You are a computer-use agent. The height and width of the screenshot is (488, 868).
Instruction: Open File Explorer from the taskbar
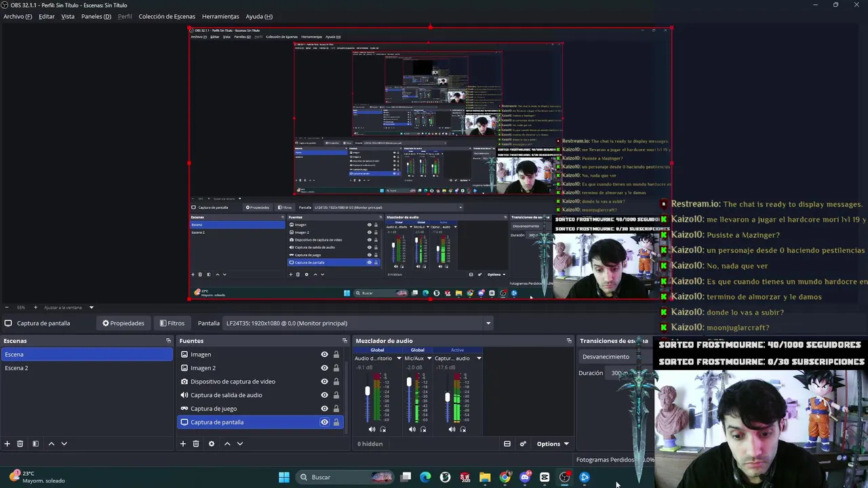pyautogui.click(x=485, y=477)
